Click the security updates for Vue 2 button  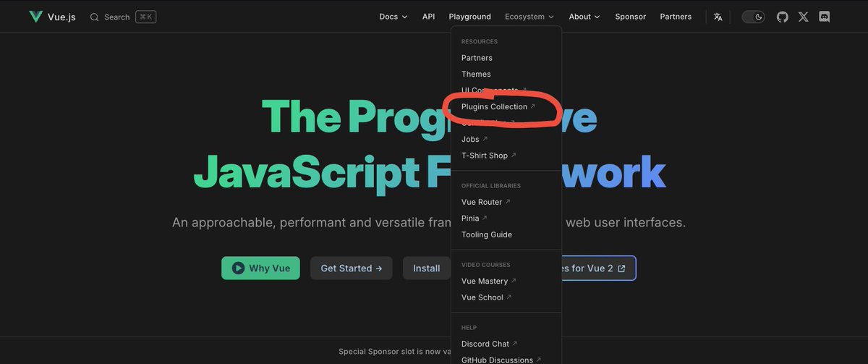click(x=599, y=268)
